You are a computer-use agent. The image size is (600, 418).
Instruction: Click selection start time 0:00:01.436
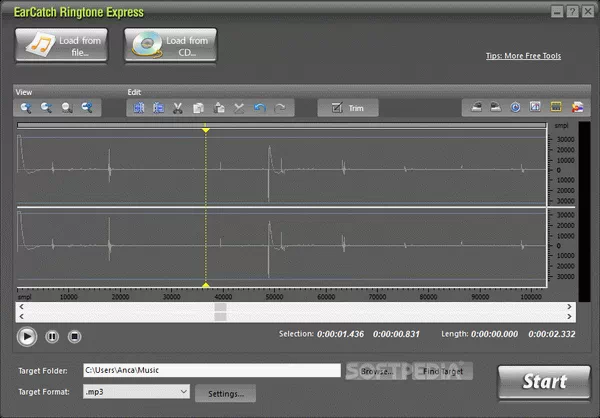pyautogui.click(x=340, y=334)
